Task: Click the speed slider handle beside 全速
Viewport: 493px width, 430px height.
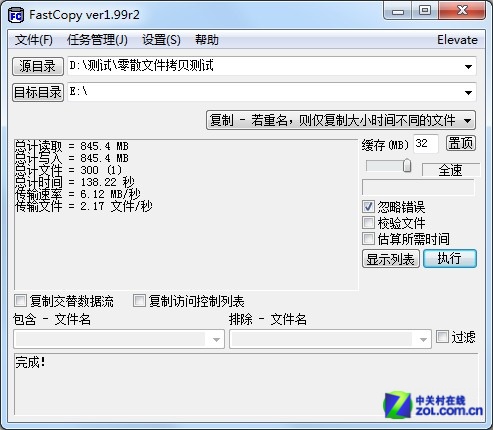Action: click(407, 166)
